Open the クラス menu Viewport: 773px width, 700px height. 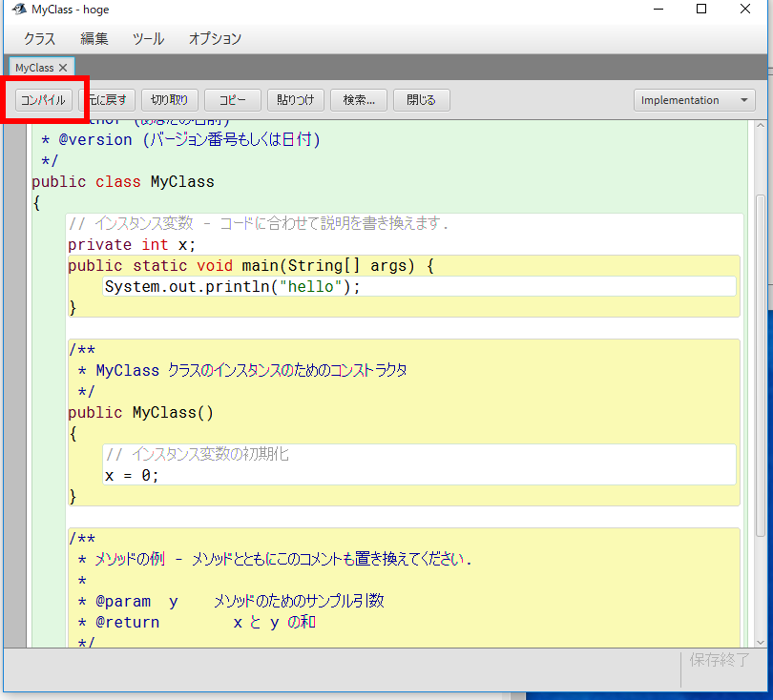[x=39, y=38]
